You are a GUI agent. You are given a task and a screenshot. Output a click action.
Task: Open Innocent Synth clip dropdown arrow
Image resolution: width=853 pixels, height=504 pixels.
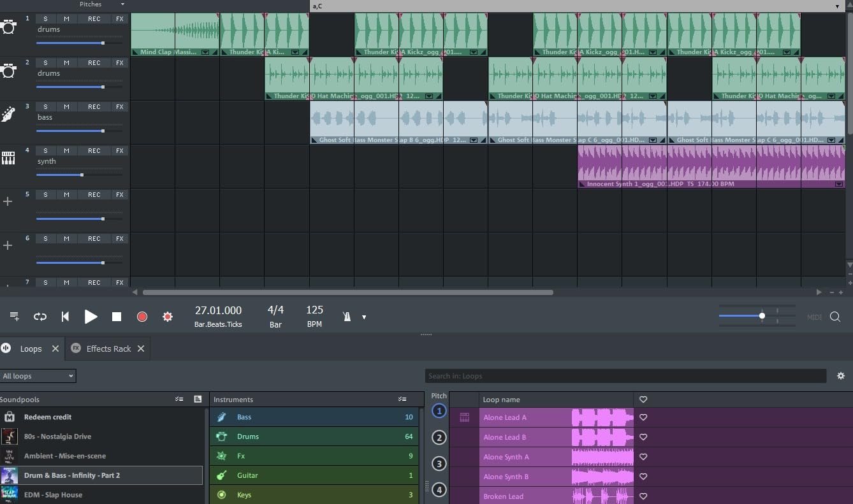coord(838,184)
